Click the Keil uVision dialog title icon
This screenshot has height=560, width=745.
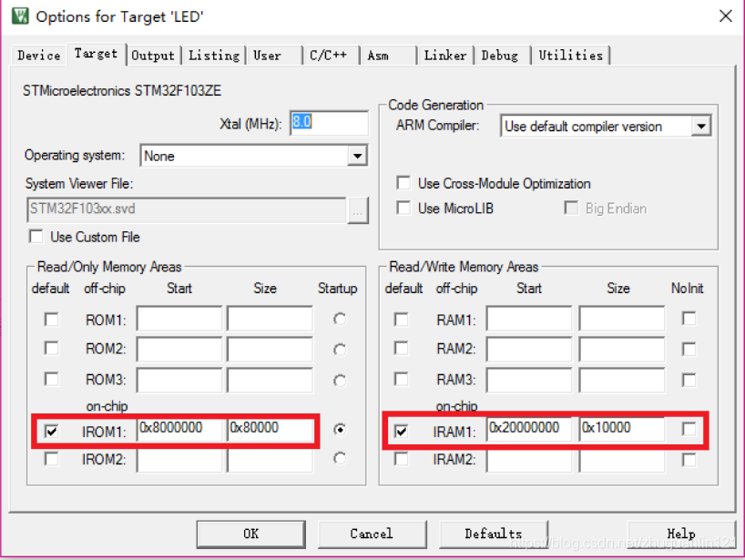point(20,16)
